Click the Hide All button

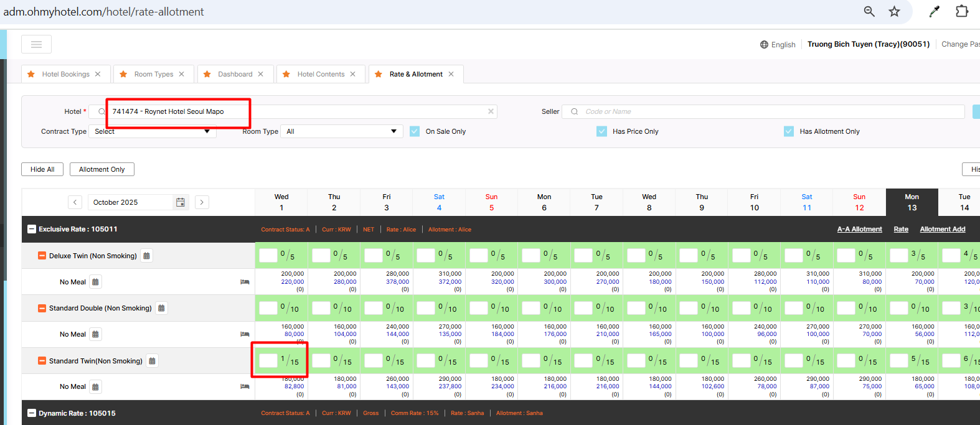[42, 169]
